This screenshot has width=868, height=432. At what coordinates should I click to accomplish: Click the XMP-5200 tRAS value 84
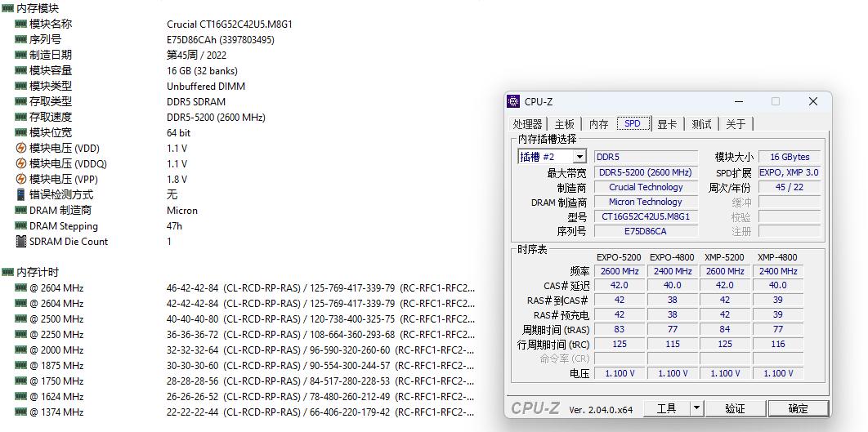[725, 329]
